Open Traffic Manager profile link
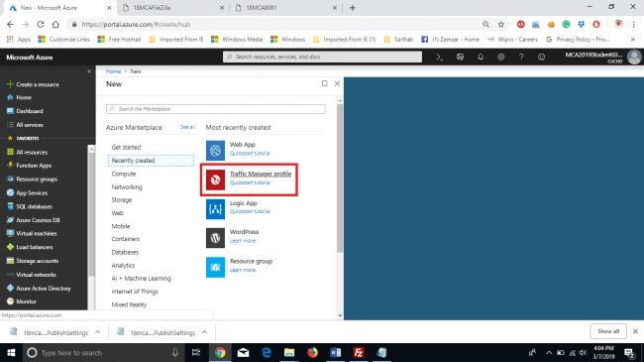This screenshot has width=644, height=362. click(261, 174)
